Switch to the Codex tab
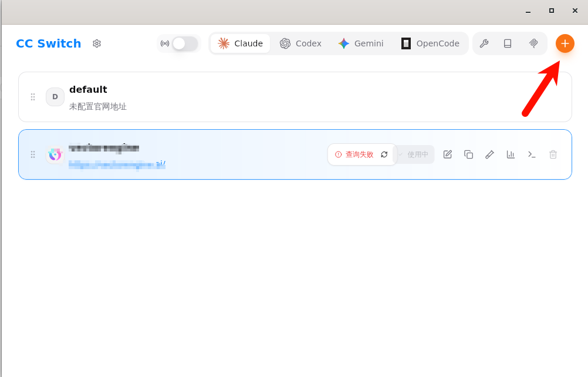Screen dimensions: 588x377 [x=300, y=43]
